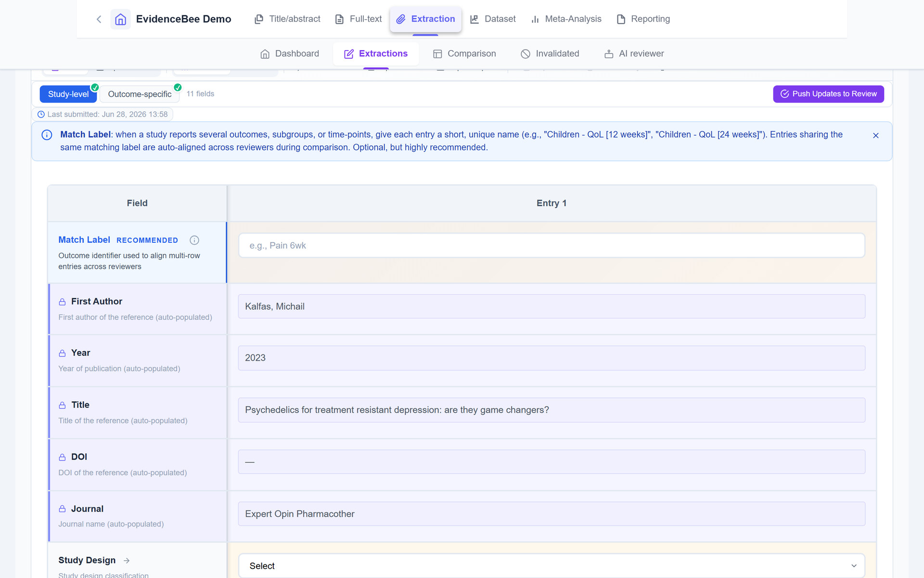Focus the Match Label input field
924x578 pixels.
tap(552, 246)
